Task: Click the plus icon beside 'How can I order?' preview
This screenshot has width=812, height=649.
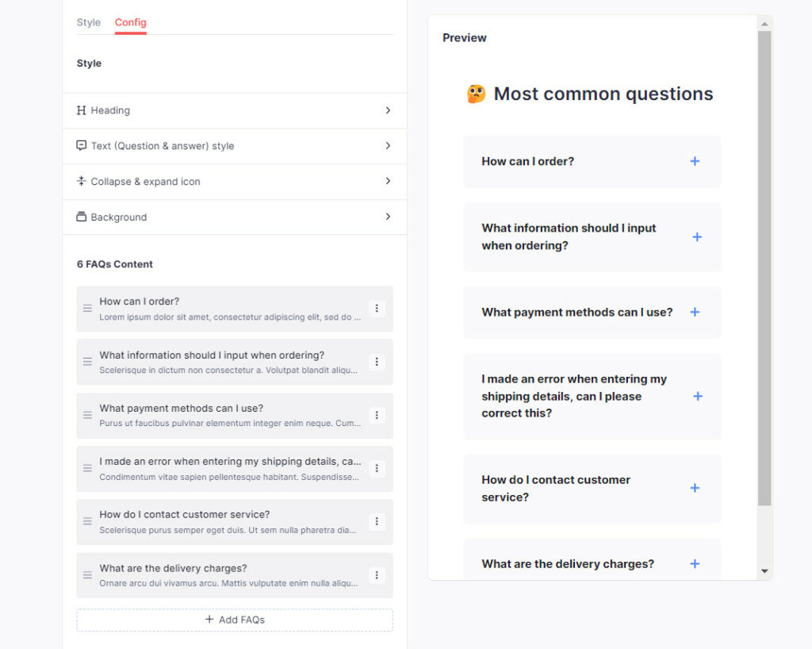Action: point(695,162)
